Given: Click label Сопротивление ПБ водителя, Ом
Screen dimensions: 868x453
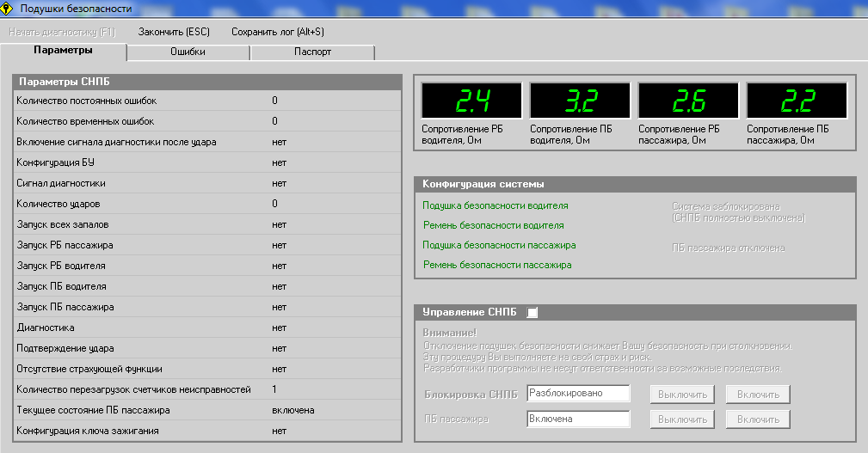Looking at the screenshot, I should [570, 134].
